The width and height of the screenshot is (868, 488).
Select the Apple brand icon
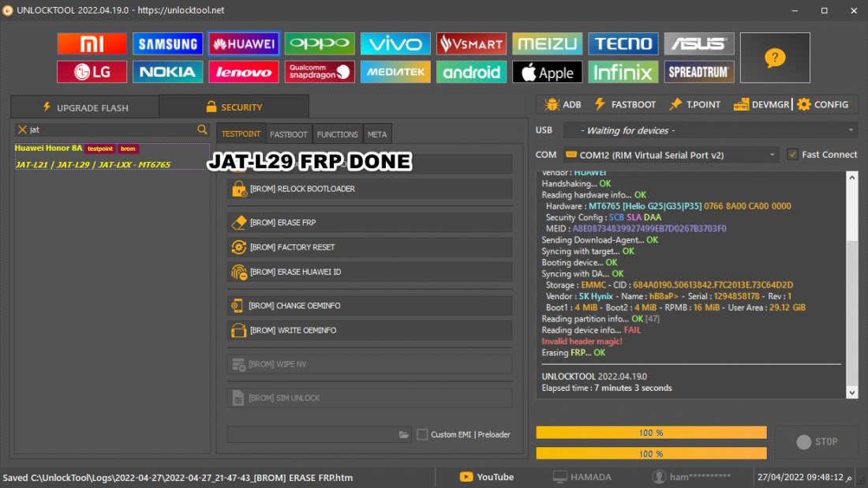(x=547, y=72)
